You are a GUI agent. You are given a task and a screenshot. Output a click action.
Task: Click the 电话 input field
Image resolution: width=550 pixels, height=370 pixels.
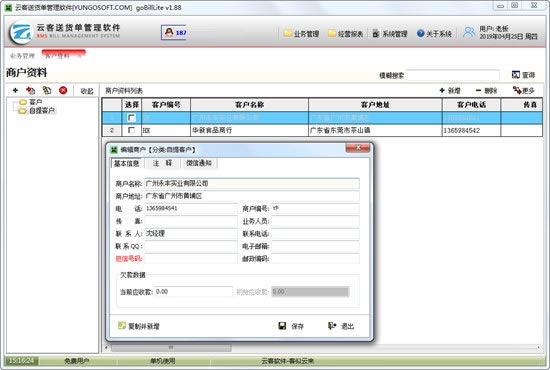(191, 209)
